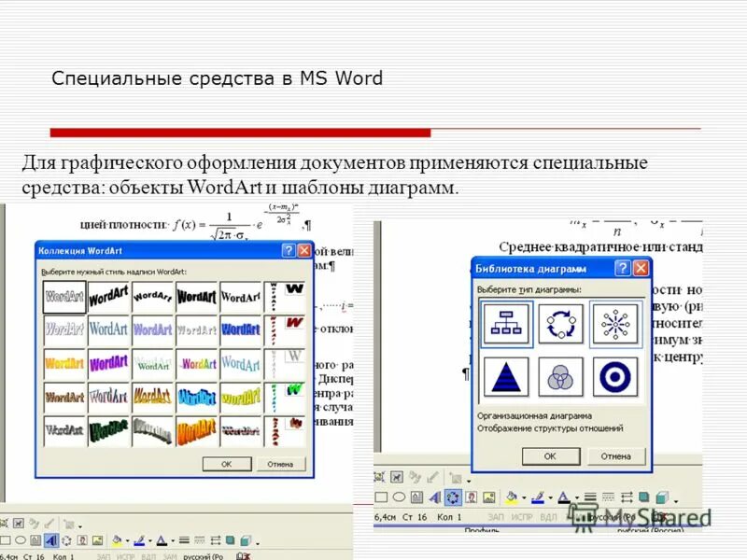747x560 pixels.
Task: Pick bold blue WordArt style, second row
Action: coord(241,329)
